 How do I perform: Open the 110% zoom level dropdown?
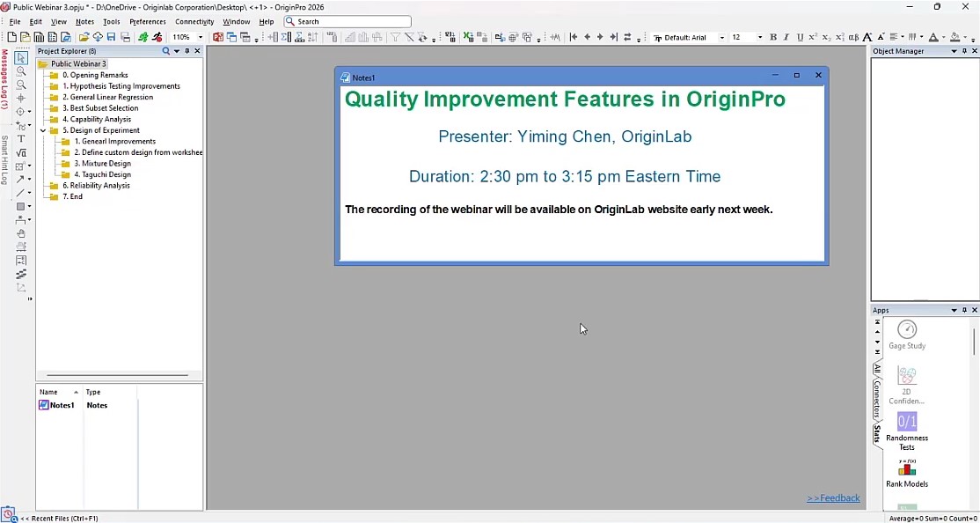point(200,37)
